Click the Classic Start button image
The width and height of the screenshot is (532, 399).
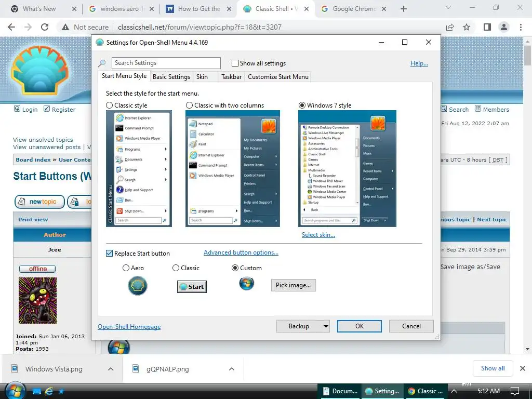[x=192, y=287]
